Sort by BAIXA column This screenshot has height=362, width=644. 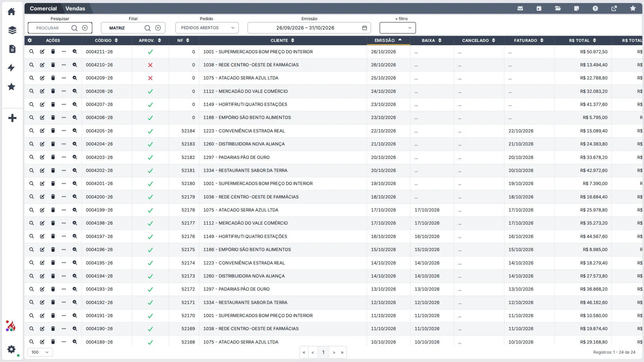coord(431,40)
